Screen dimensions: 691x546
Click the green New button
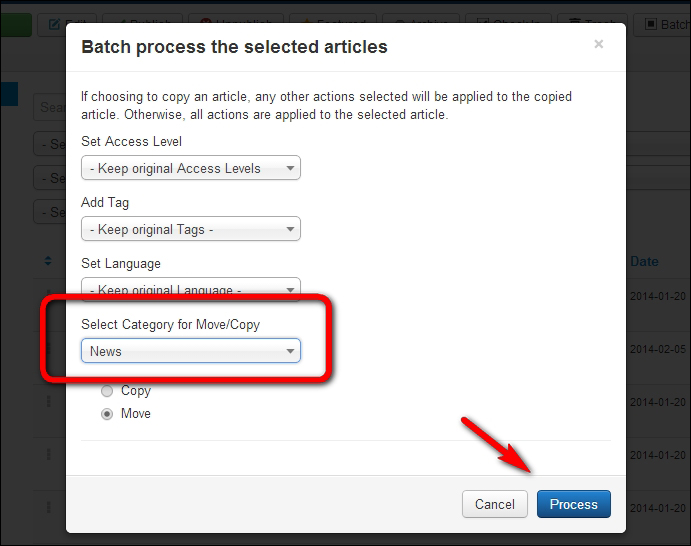point(15,24)
